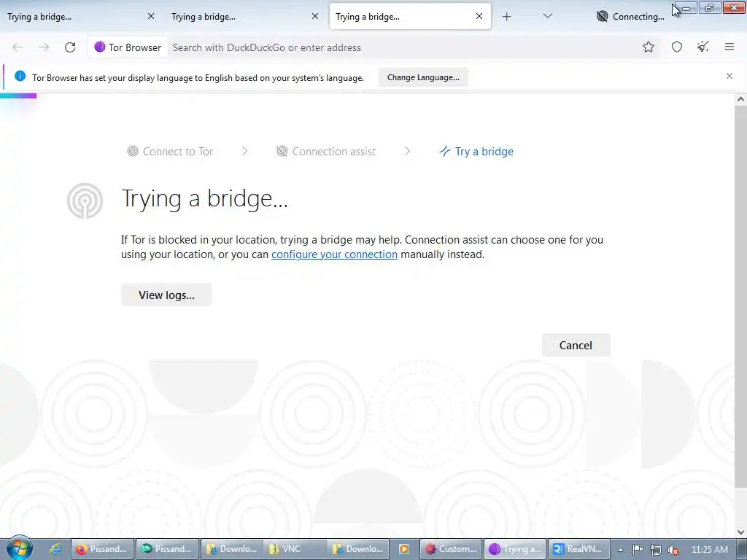The width and height of the screenshot is (747, 560).
Task: Click the vertical scrollbar up arrow
Action: coord(740,99)
